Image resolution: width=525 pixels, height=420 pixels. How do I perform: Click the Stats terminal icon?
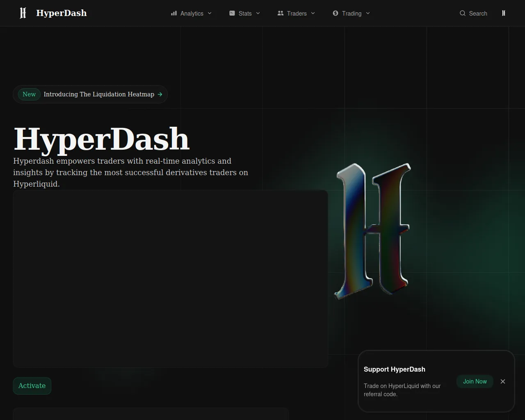click(232, 13)
